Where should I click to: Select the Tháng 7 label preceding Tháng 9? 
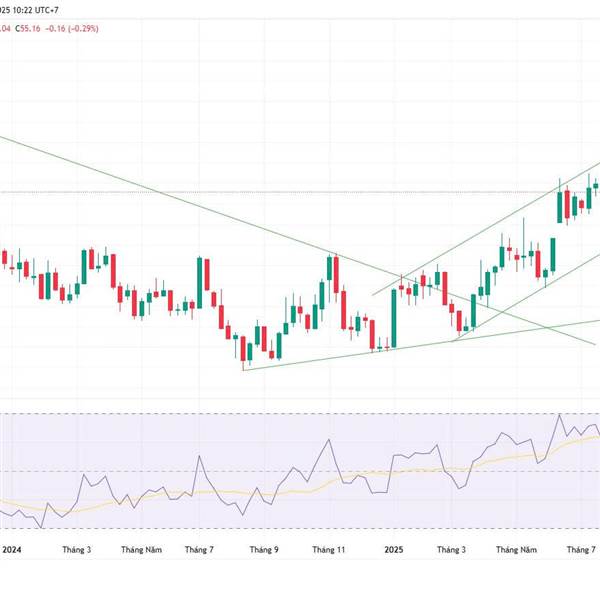tap(199, 550)
